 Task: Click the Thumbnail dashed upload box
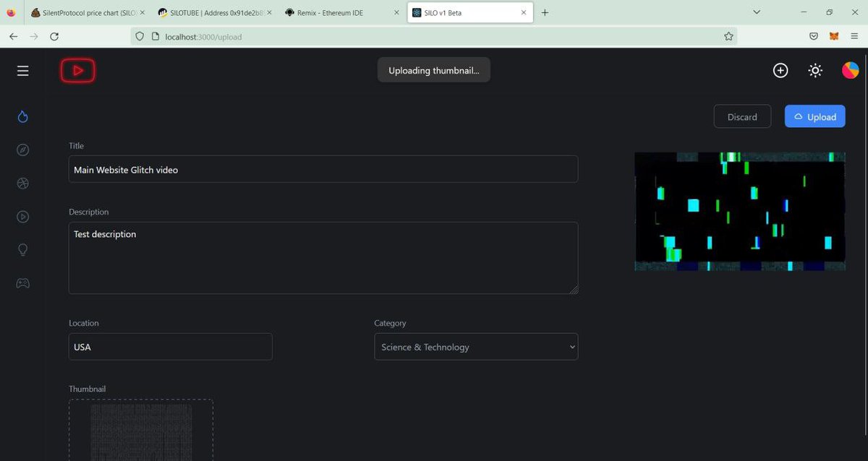point(141,430)
